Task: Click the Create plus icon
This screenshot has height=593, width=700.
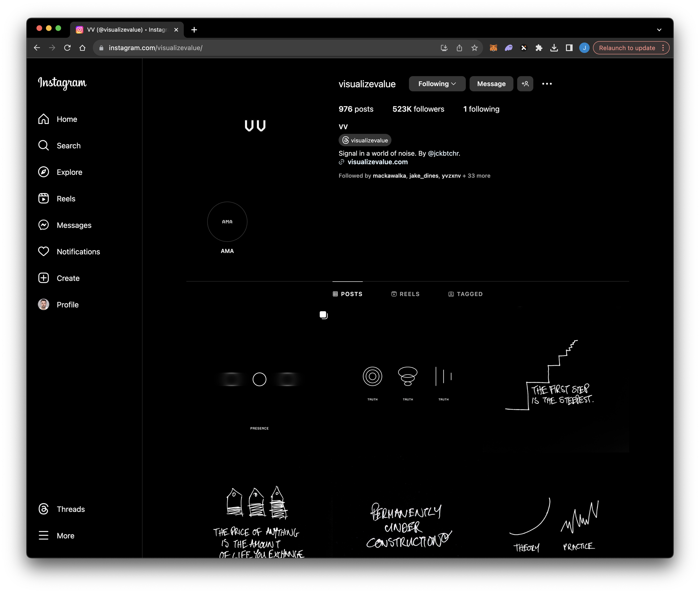Action: [43, 278]
